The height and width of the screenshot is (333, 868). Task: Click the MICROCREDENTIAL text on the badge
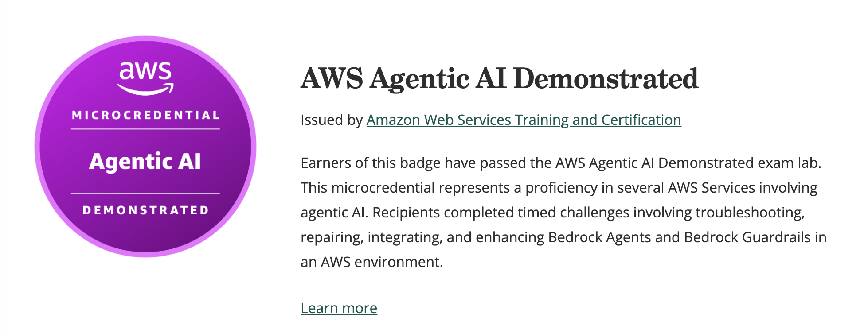(145, 116)
